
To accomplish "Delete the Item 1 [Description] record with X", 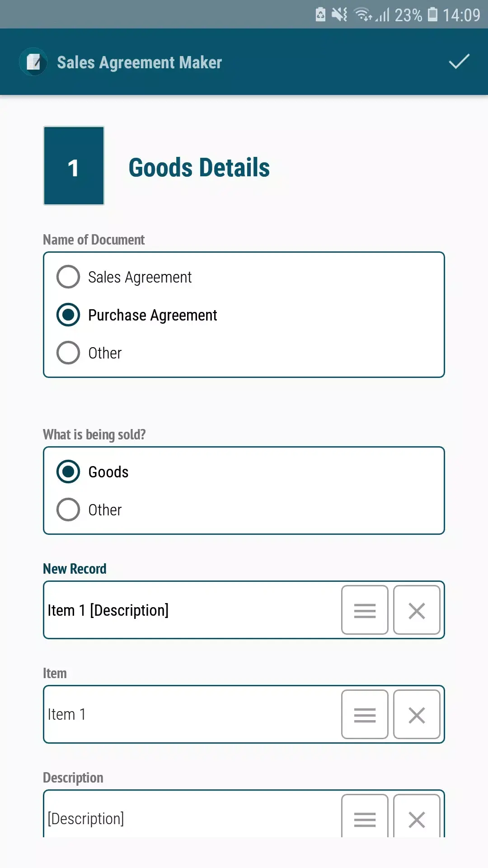I will (416, 610).
